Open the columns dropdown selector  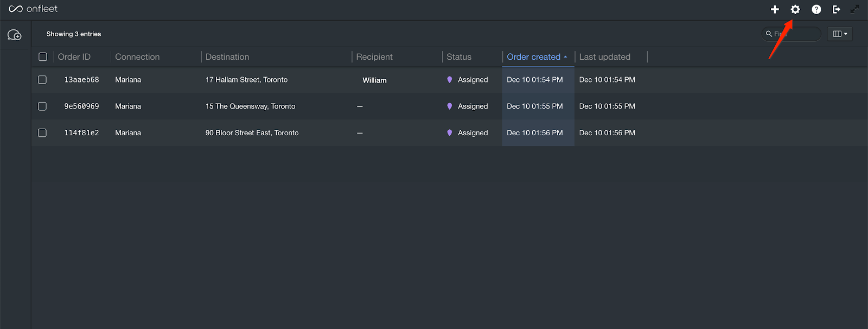840,34
